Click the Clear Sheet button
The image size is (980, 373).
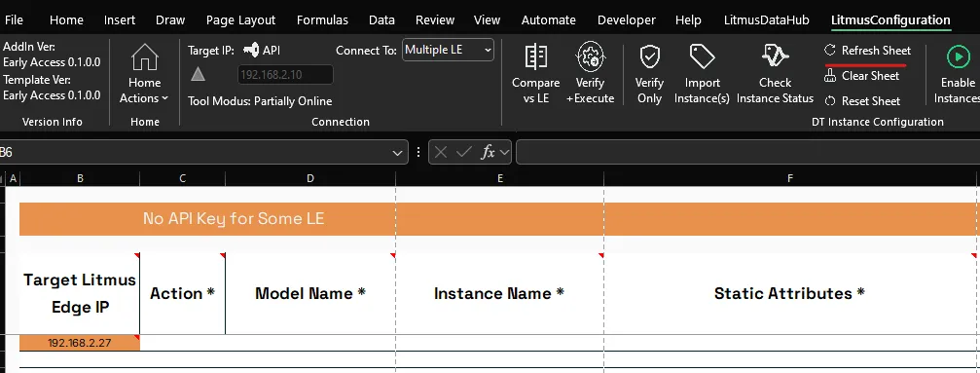862,76
